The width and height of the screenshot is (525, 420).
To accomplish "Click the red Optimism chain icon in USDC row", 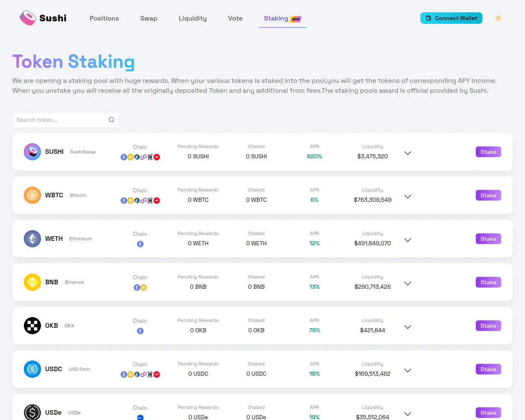I will [157, 374].
